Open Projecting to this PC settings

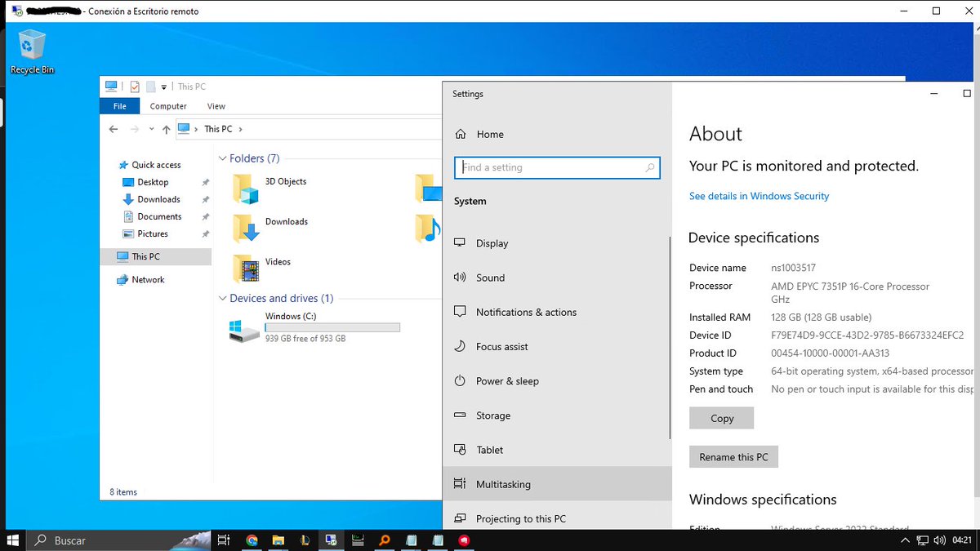[557, 518]
